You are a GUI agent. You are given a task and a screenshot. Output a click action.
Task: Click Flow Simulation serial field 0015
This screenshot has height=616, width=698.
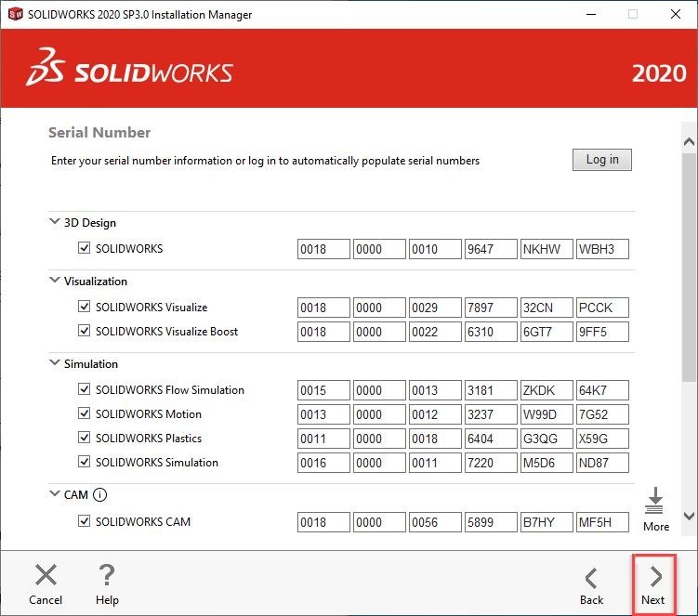coord(323,390)
